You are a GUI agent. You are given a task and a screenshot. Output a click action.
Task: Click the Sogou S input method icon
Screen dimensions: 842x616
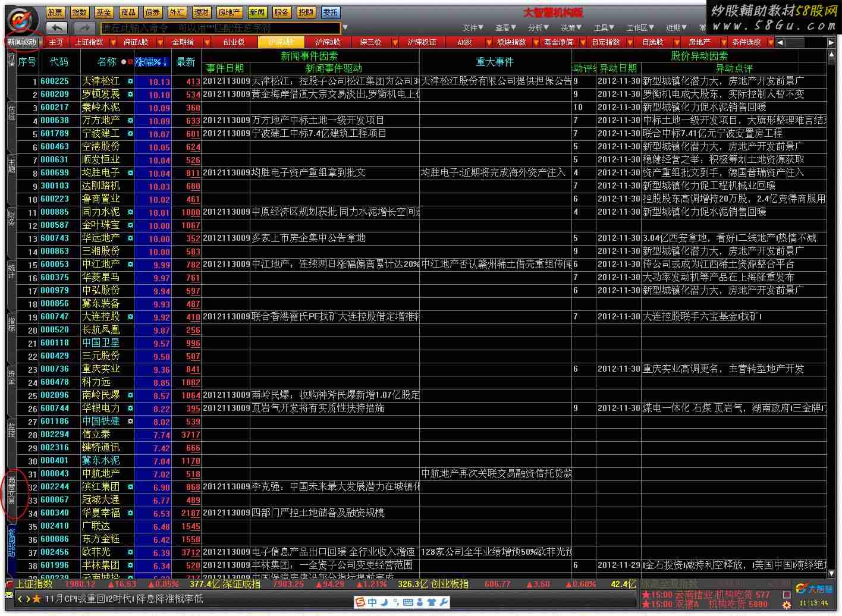(x=360, y=602)
